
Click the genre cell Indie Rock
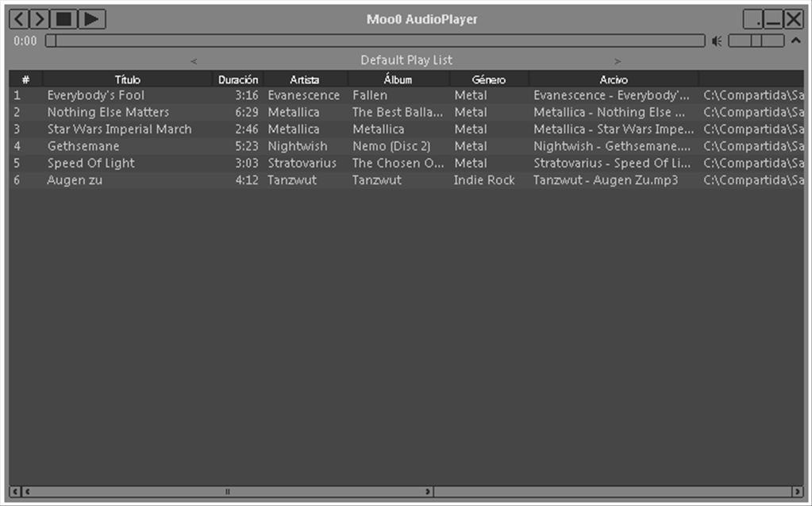[x=484, y=180]
